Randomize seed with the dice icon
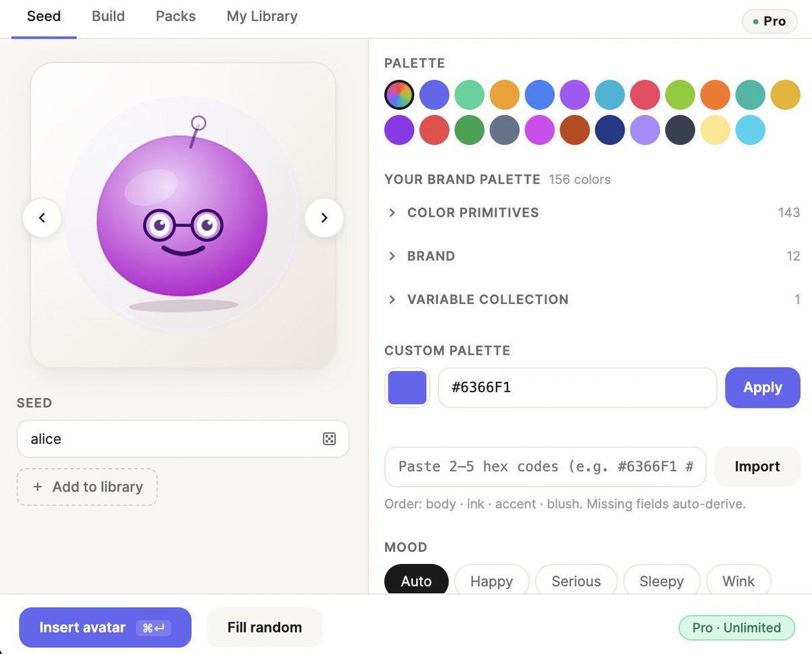812x654 pixels. tap(329, 439)
